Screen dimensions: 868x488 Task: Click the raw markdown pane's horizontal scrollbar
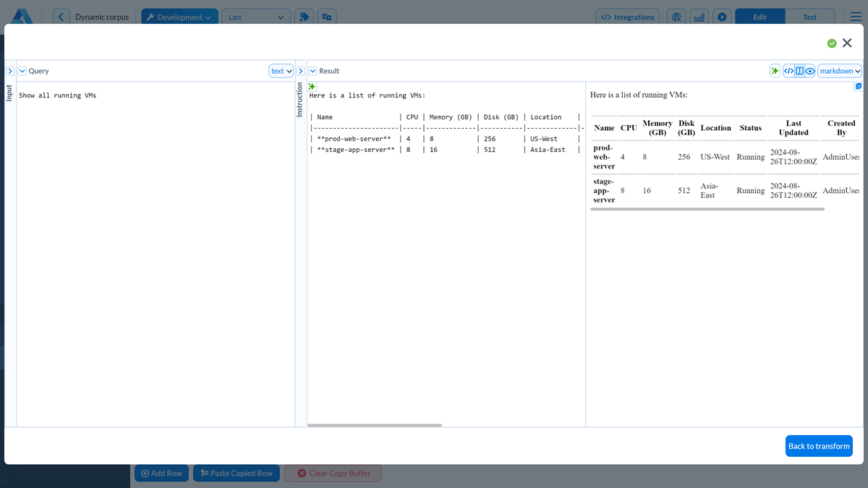point(375,425)
